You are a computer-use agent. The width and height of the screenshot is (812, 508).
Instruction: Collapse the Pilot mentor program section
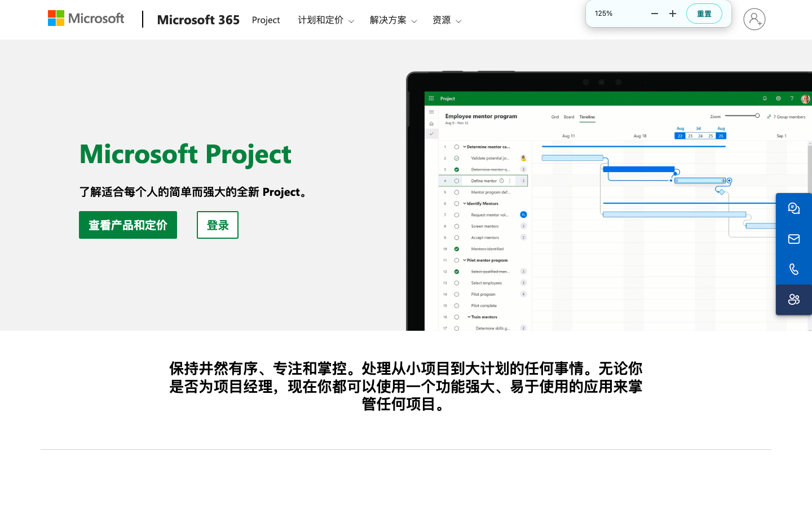point(465,260)
